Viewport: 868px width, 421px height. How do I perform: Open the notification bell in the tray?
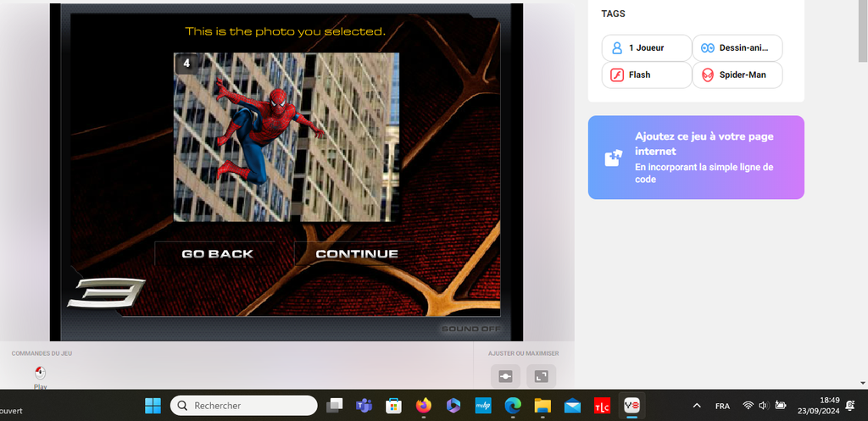click(x=851, y=406)
